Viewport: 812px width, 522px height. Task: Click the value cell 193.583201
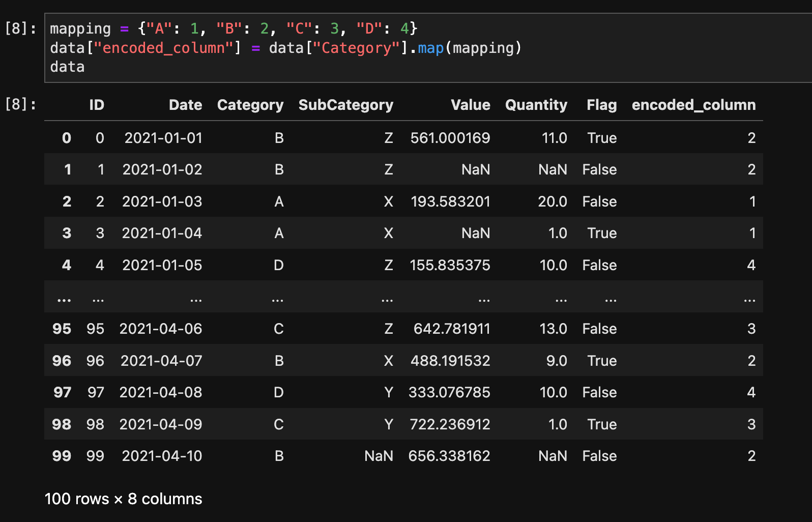coord(450,201)
